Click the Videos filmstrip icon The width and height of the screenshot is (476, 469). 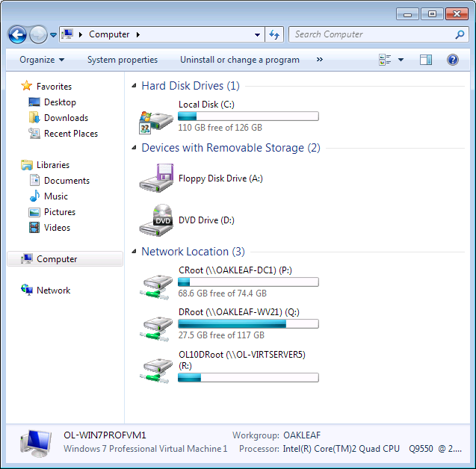(34, 228)
